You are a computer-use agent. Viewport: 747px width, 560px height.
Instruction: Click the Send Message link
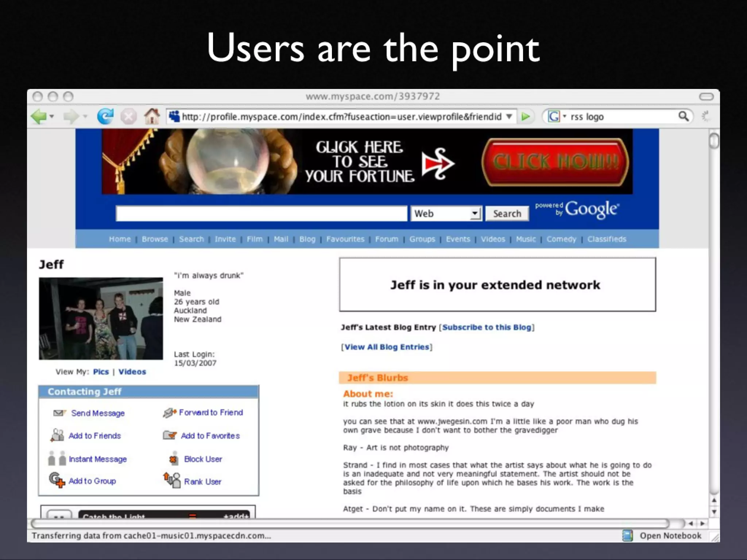[98, 413]
